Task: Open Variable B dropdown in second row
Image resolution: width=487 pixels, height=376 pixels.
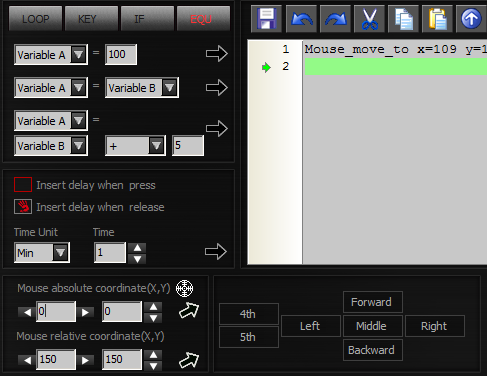Action: point(169,88)
